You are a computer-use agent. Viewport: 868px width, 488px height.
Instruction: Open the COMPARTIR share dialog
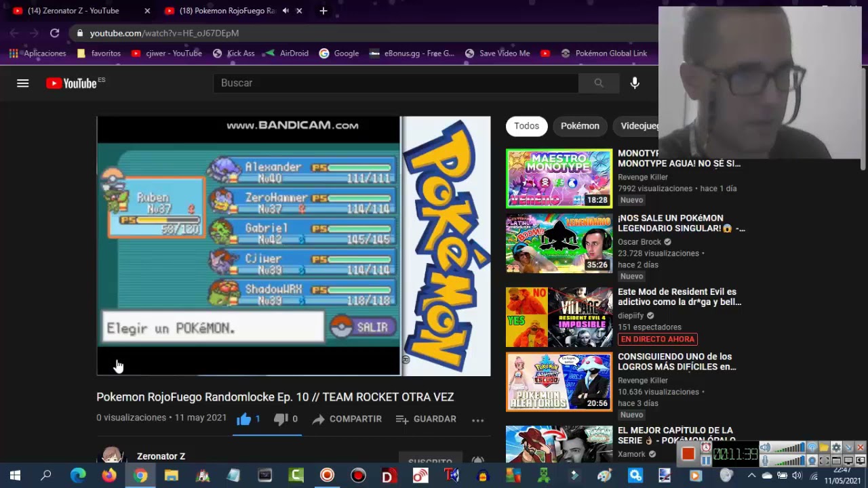point(347,419)
